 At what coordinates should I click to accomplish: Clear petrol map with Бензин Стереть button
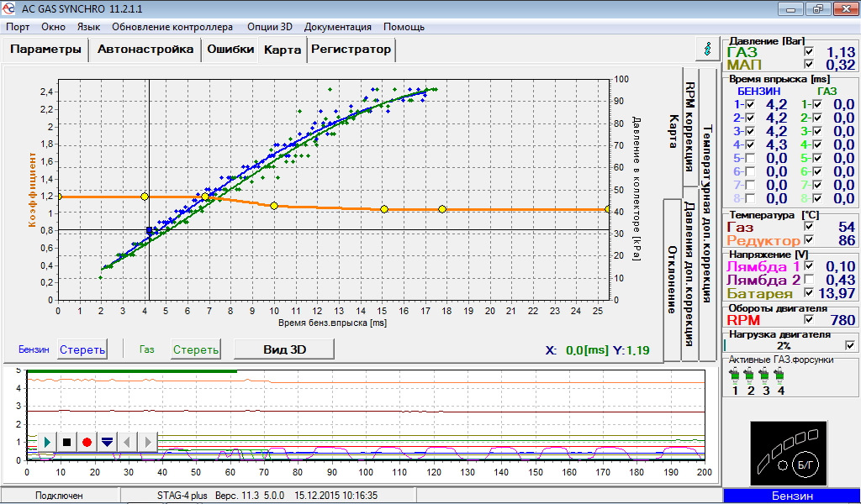[82, 349]
